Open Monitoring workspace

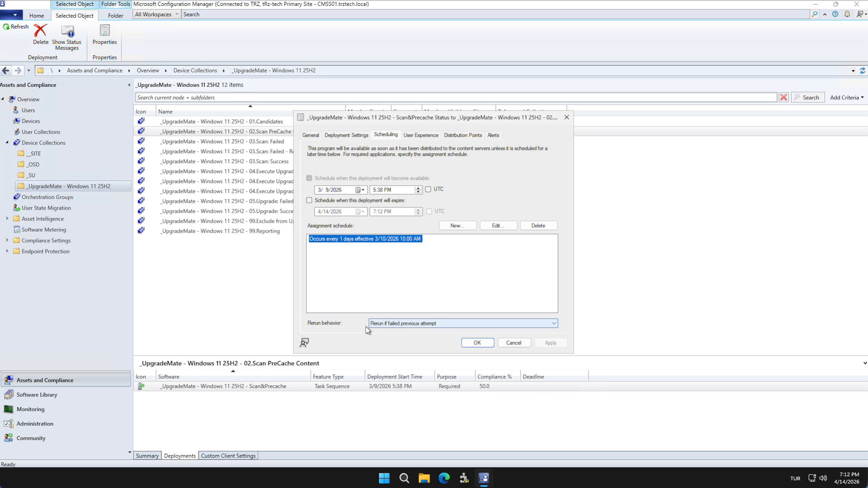66,409
